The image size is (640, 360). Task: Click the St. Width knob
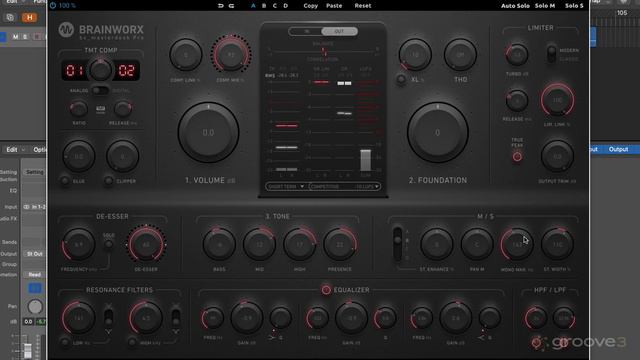pyautogui.click(x=558, y=244)
